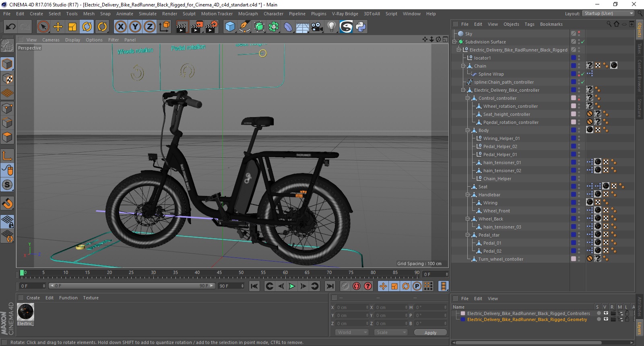The height and width of the screenshot is (346, 644).
Task: Add a MoGraph array object
Action: pyautogui.click(x=274, y=27)
